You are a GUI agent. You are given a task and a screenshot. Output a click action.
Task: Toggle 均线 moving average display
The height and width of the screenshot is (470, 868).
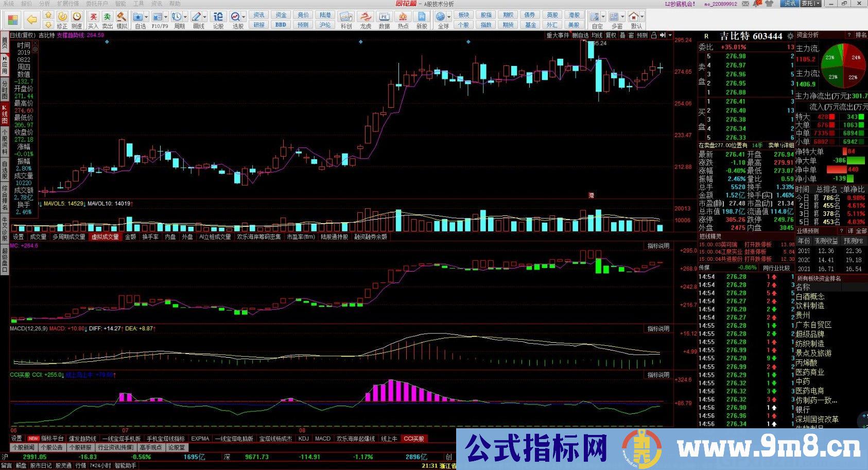[597, 35]
